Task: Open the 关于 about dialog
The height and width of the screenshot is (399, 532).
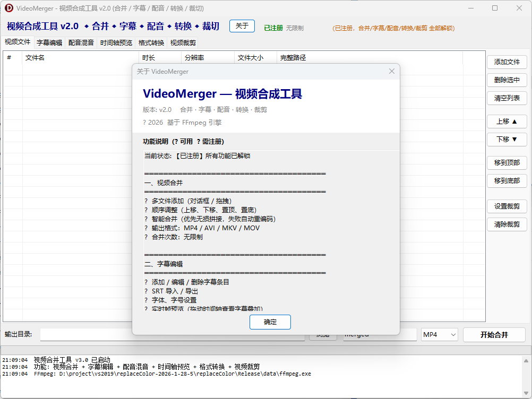Action: (x=242, y=25)
